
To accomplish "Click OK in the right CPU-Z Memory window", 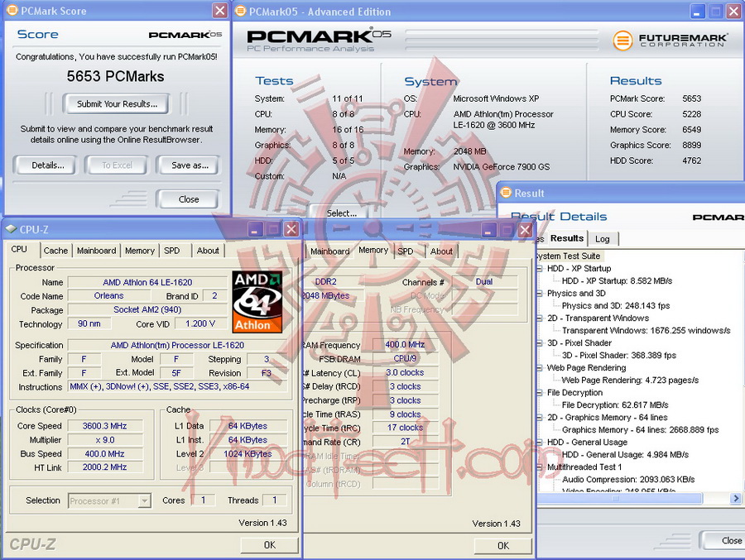I will [503, 546].
